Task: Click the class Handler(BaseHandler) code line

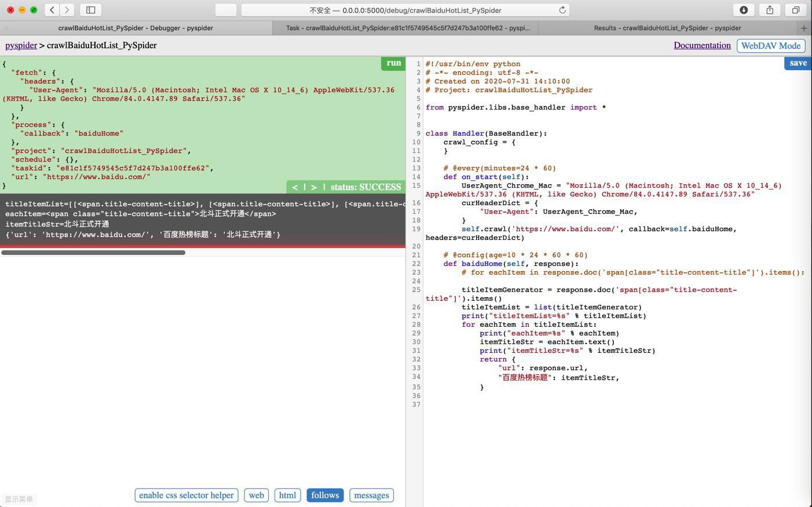Action: 487,133
